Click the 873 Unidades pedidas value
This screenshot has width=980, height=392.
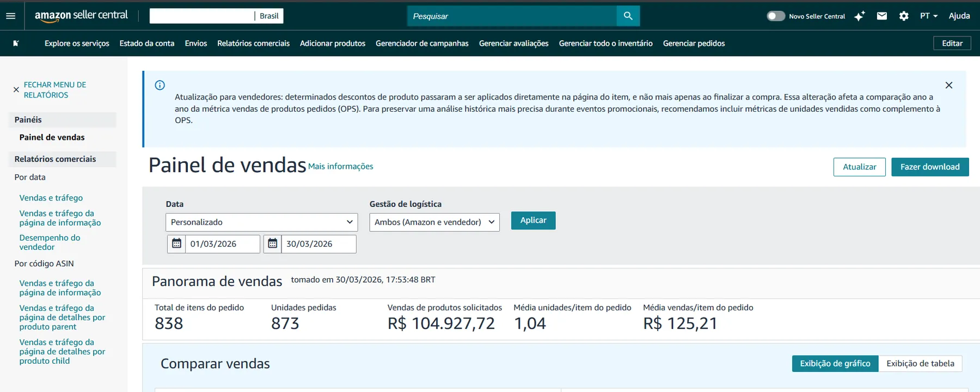coord(285,323)
